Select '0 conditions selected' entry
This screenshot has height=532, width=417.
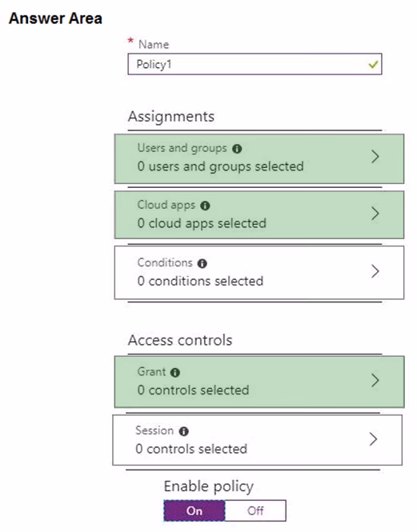pyautogui.click(x=259, y=273)
